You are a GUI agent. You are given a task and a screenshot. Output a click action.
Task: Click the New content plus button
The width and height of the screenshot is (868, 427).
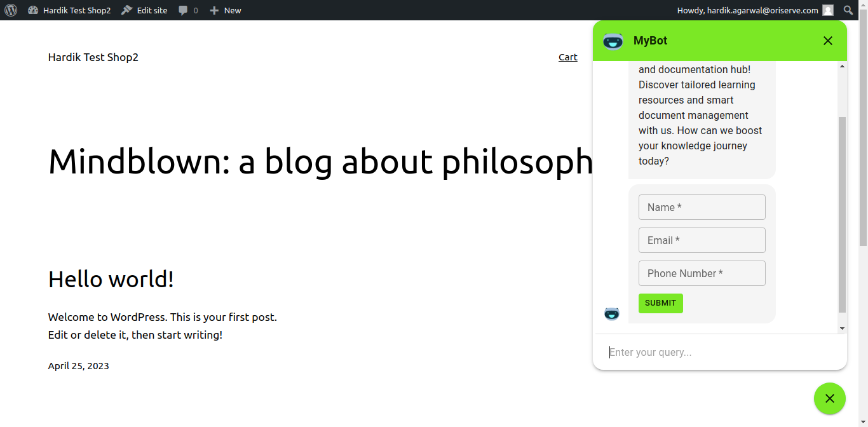click(226, 10)
